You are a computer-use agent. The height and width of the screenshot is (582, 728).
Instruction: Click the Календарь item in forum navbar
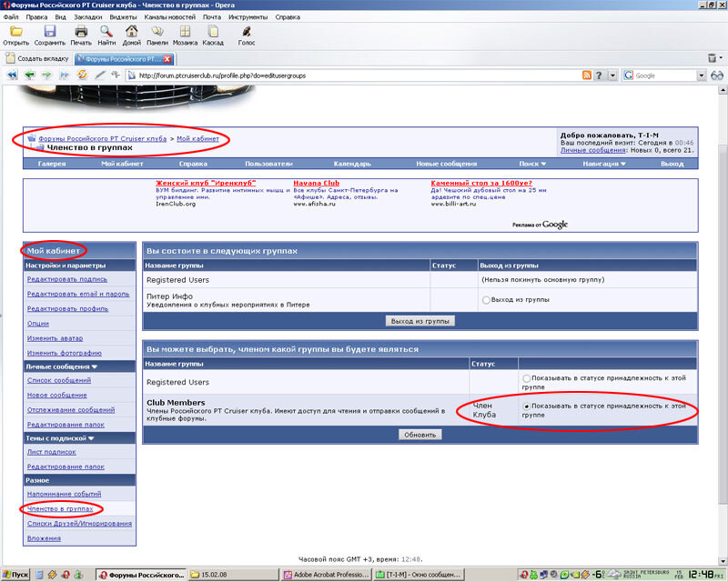click(x=352, y=164)
